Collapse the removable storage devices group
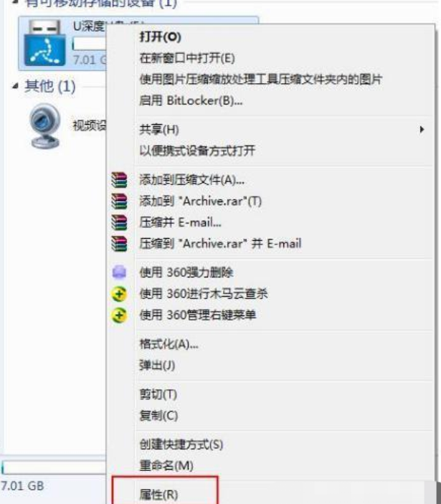 (x=15, y=2)
